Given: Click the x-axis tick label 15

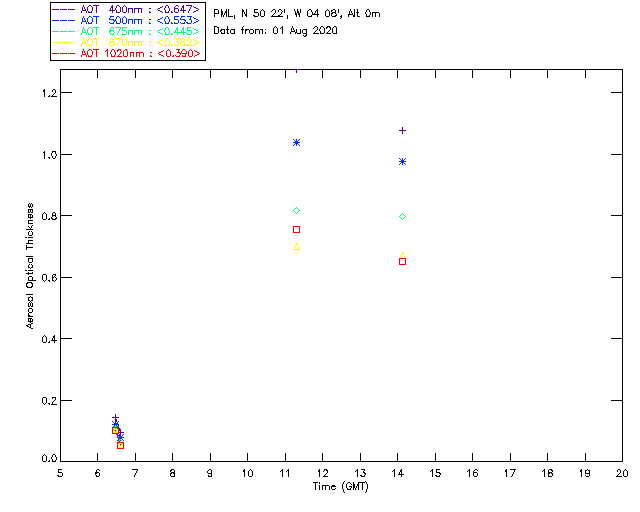Looking at the screenshot, I should click(x=435, y=473).
